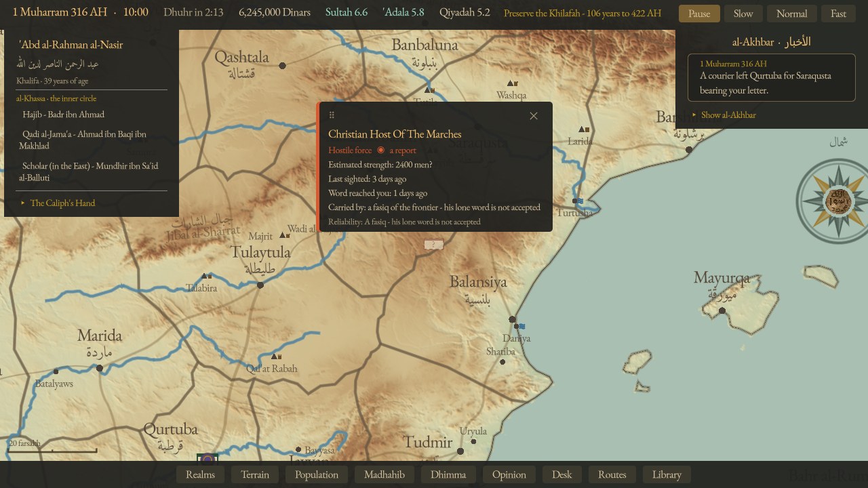Image resolution: width=868 pixels, height=488 pixels.
Task: Select the Tulaytula city dot
Action: (260, 285)
